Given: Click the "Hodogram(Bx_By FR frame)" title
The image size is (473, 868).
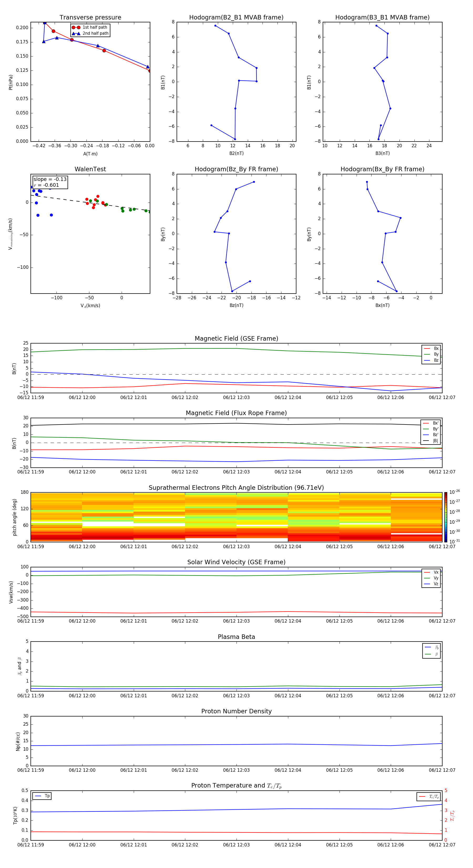Looking at the screenshot, I should [x=382, y=169].
